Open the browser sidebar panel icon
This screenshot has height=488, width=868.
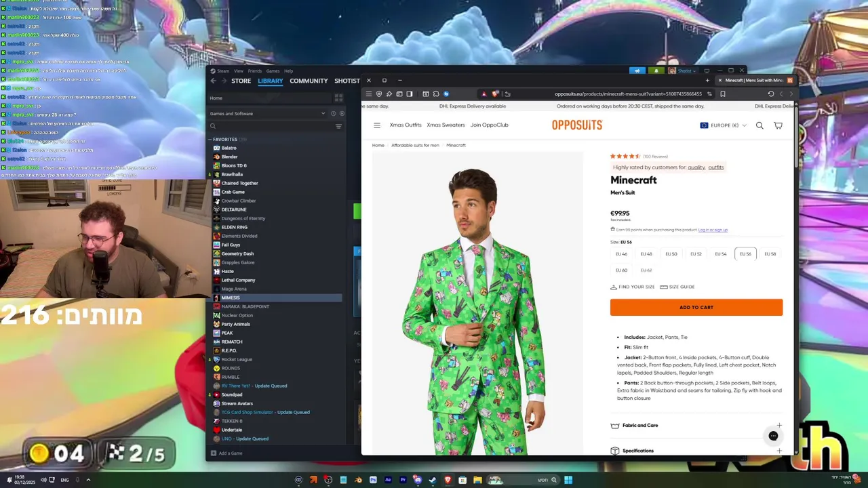(410, 94)
